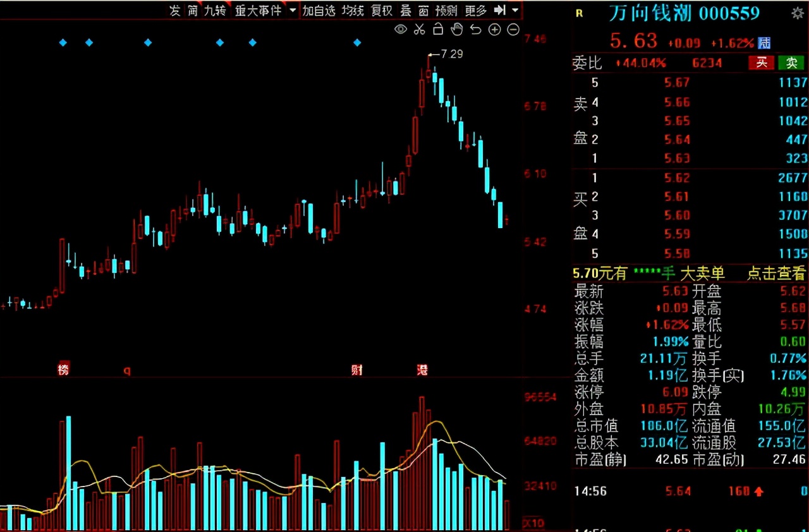Click the red q event marker
Viewport: 809px width, 532px height.
126,371
